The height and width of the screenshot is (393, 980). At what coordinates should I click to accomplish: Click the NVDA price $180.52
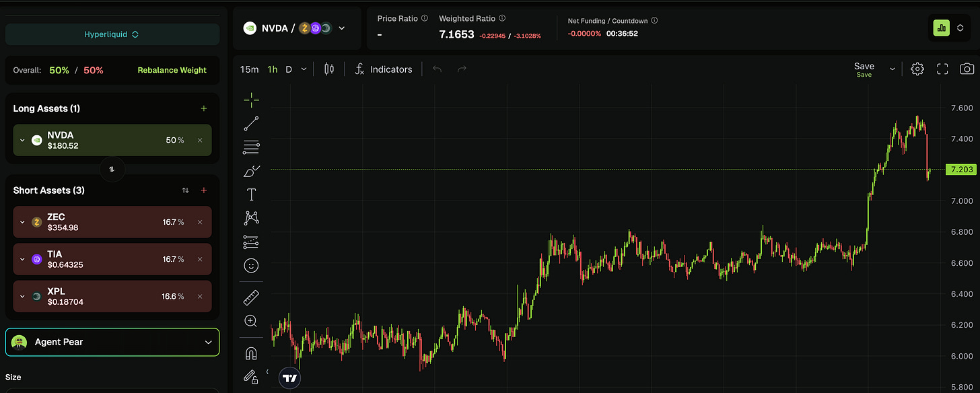[x=63, y=146]
